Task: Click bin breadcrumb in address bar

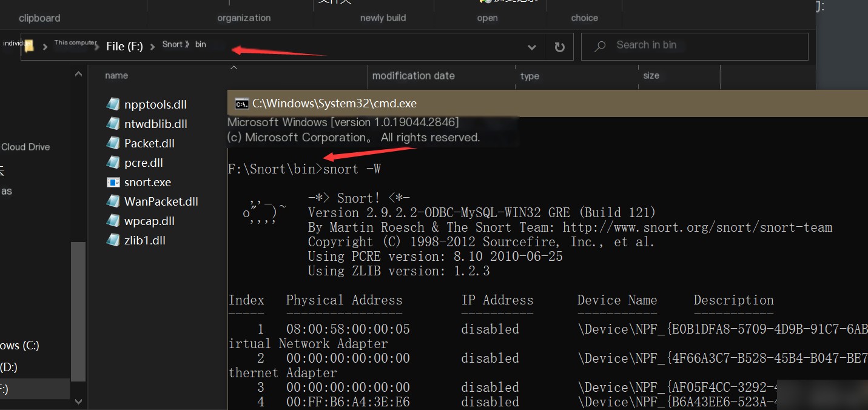Action: (x=200, y=44)
